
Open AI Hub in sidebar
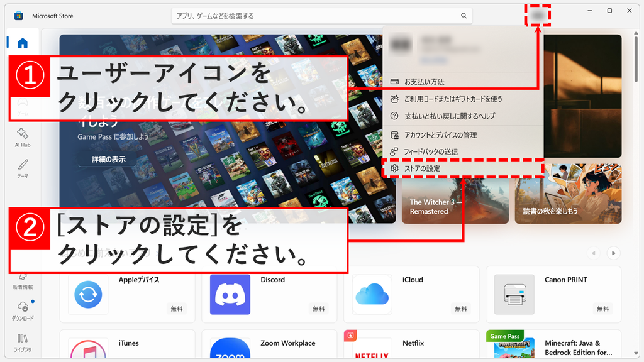[x=23, y=138]
